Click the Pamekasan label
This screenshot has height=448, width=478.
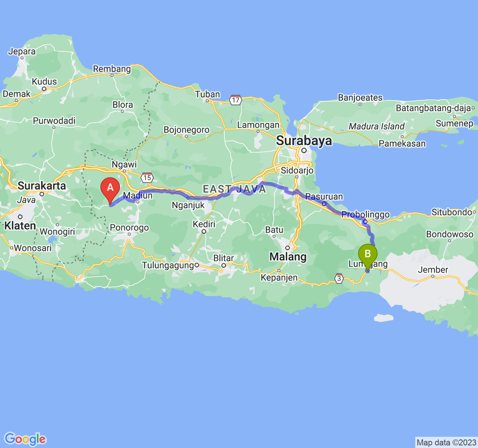coord(402,143)
